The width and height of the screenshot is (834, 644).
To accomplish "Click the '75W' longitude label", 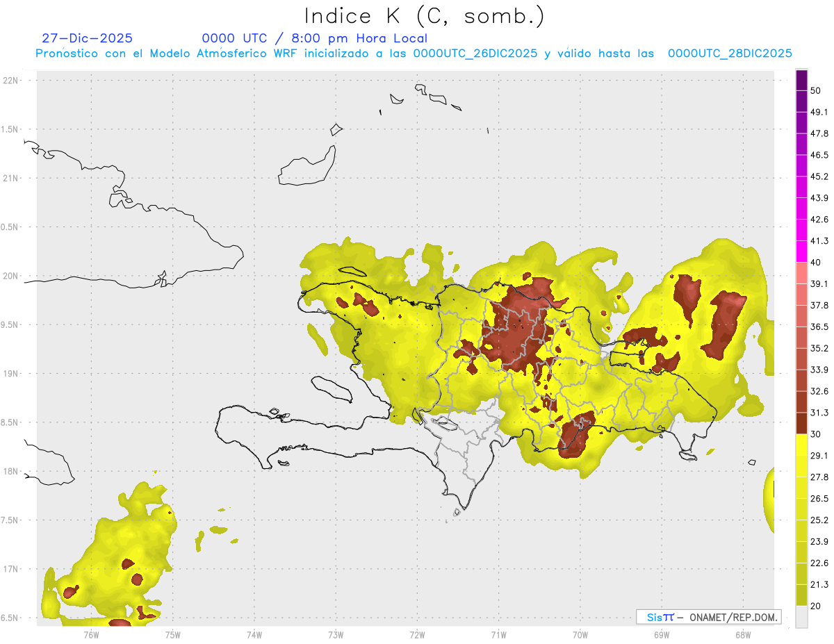I will [x=173, y=634].
